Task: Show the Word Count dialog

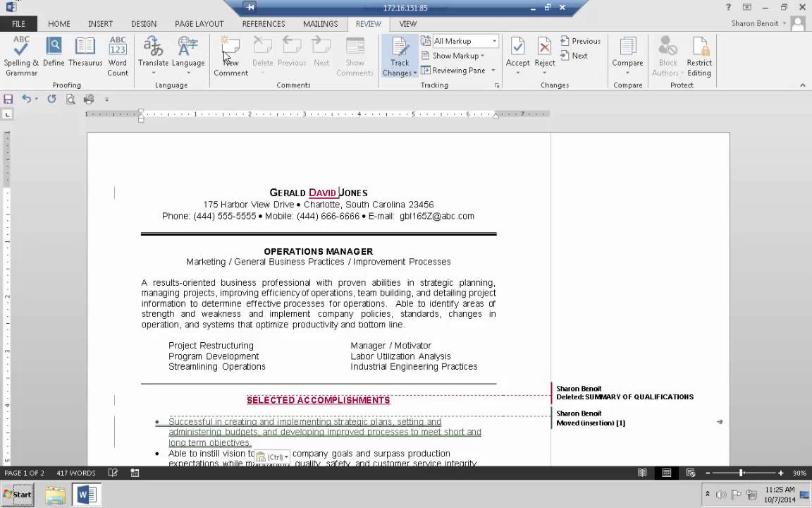Action: [x=118, y=56]
